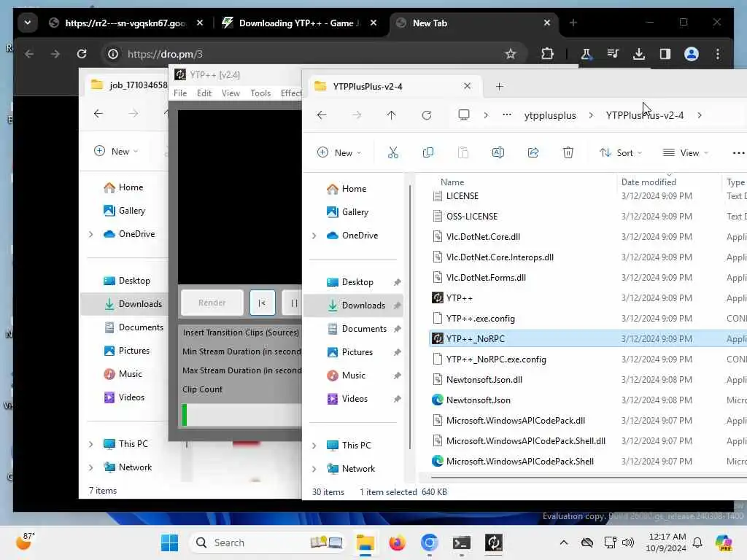Open browser Extensions puzzle icon

click(547, 54)
